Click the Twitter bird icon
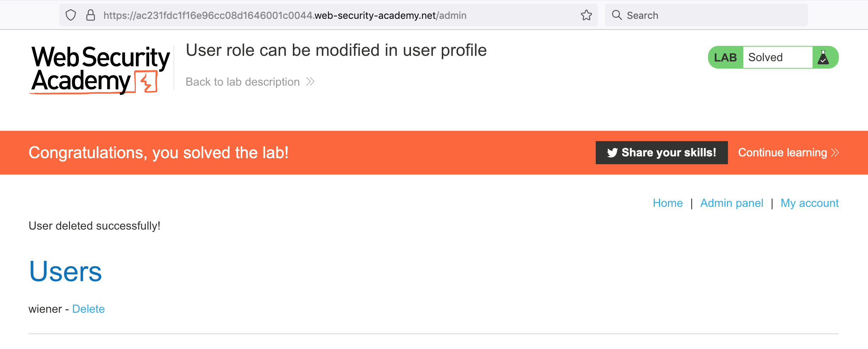The image size is (868, 349). tap(612, 153)
